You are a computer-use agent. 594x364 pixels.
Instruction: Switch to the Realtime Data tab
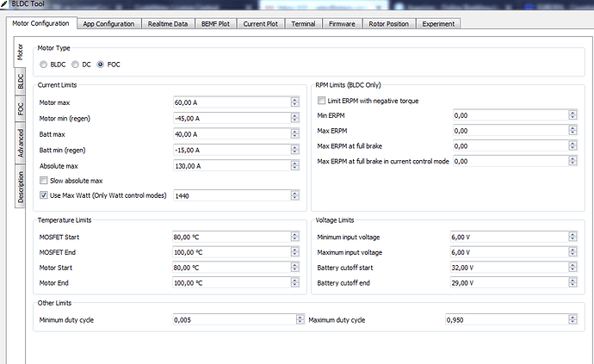pos(168,23)
